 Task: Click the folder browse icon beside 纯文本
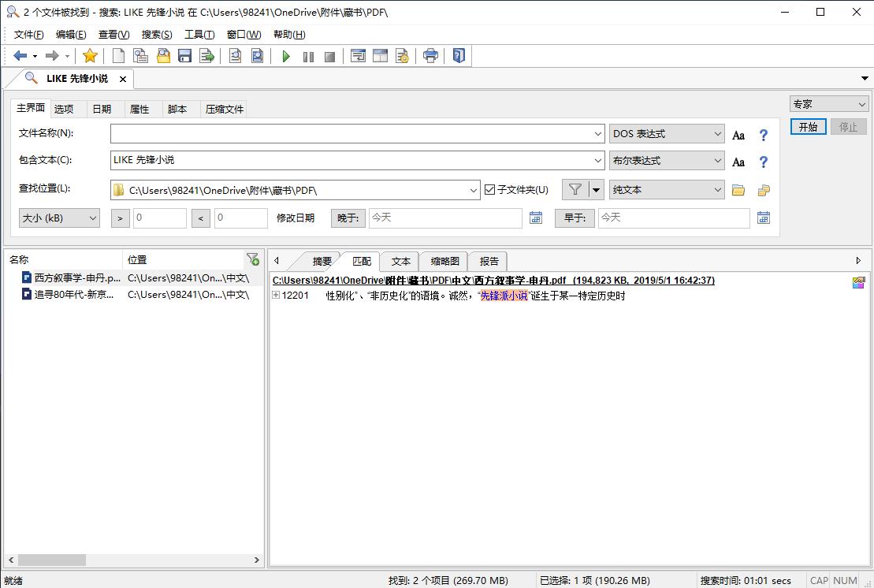pos(738,190)
